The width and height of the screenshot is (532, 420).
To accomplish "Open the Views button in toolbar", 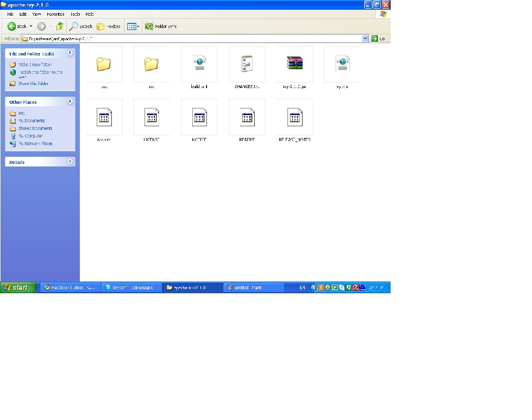I will [x=132, y=26].
